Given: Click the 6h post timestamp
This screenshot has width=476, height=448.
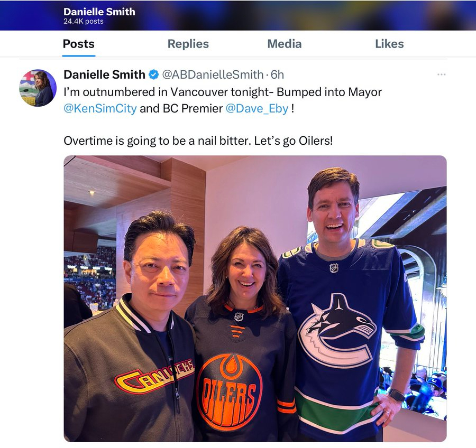Looking at the screenshot, I should pyautogui.click(x=277, y=74).
